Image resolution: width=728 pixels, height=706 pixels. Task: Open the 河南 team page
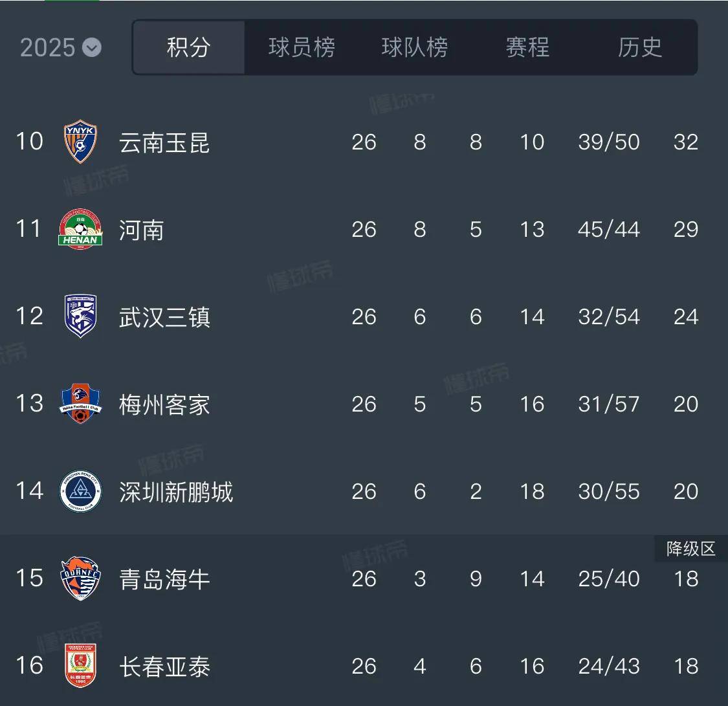point(142,228)
